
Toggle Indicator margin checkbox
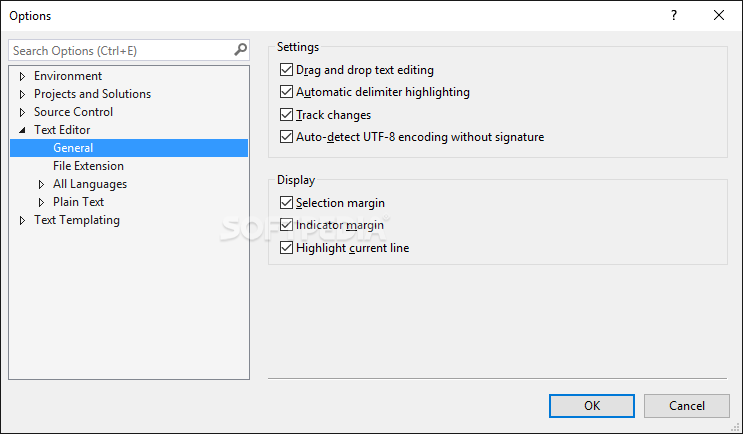click(x=286, y=225)
